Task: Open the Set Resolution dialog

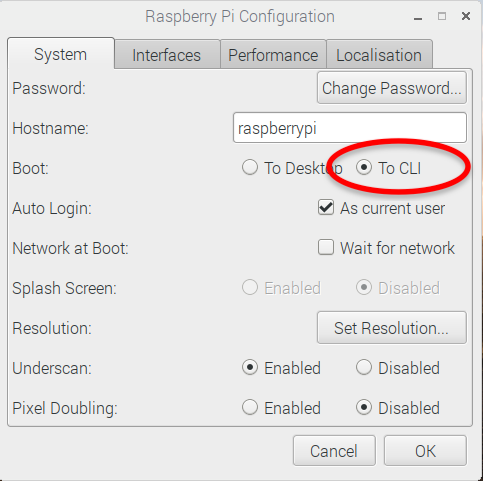Action: pyautogui.click(x=392, y=328)
